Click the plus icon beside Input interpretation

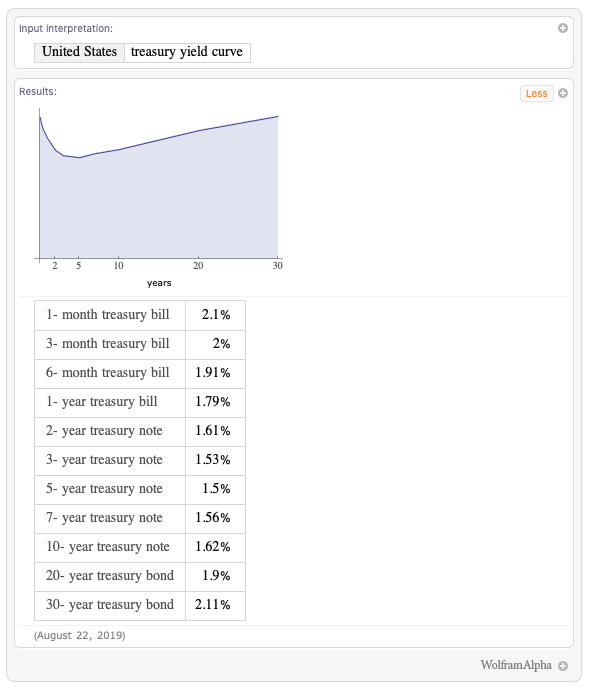pos(563,28)
